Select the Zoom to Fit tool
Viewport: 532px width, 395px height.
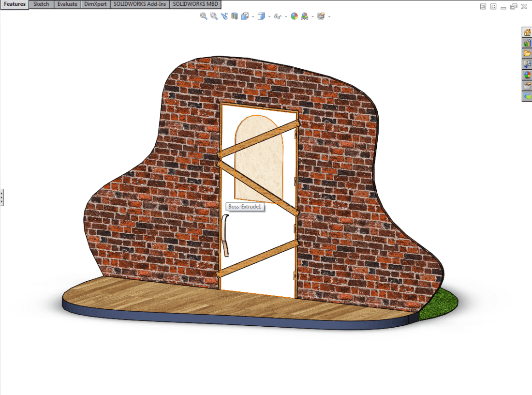point(203,16)
